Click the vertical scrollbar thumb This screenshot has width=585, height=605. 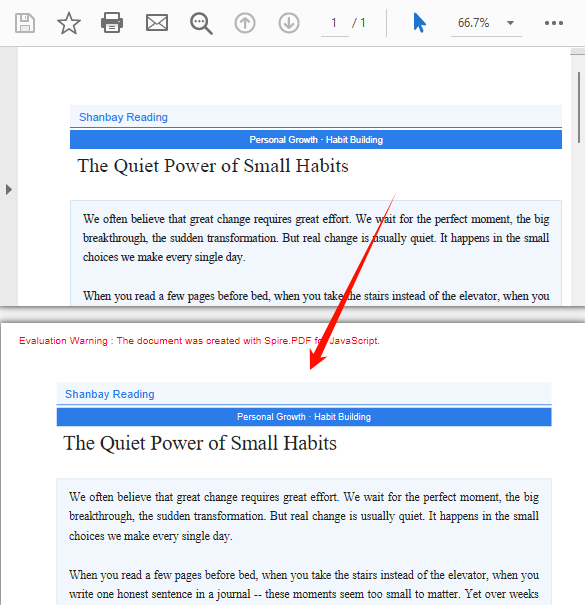(x=579, y=108)
